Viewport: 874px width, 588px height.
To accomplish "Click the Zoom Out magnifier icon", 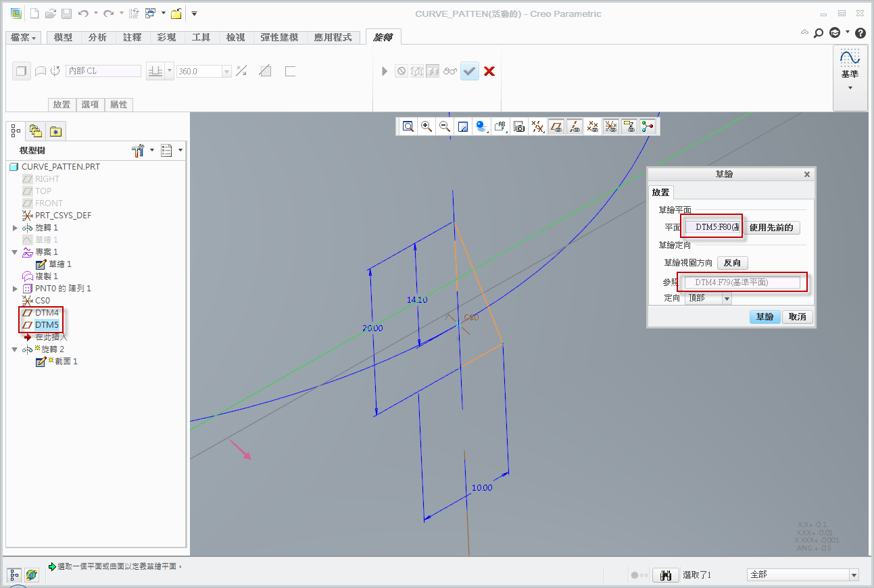I will [445, 126].
